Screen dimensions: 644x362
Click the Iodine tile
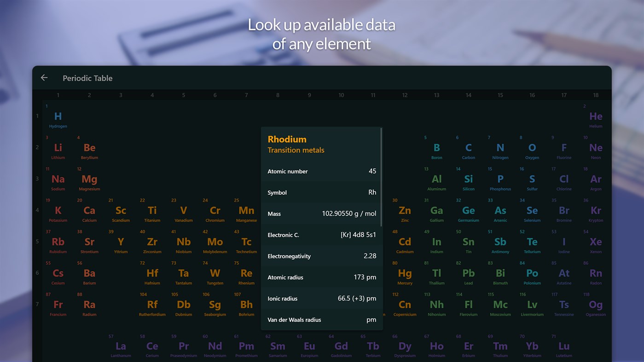coord(564,243)
